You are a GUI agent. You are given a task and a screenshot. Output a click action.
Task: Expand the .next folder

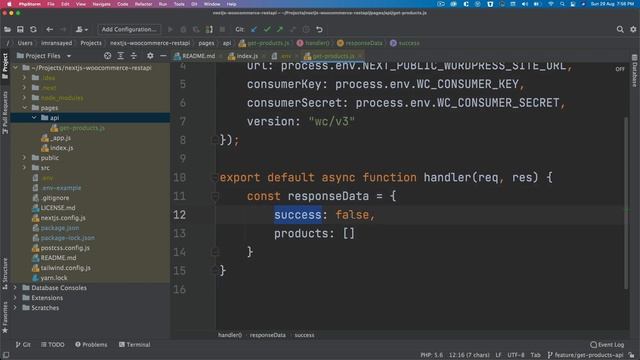[24, 88]
